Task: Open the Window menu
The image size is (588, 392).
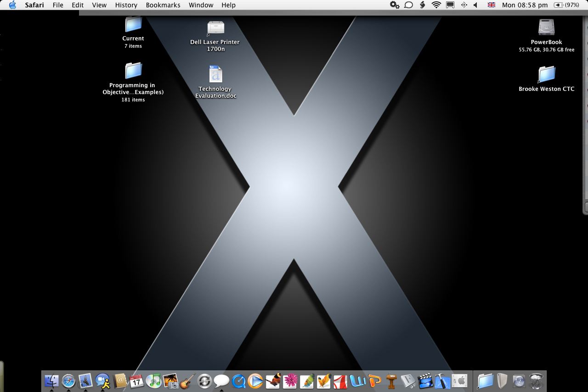Action: (201, 5)
